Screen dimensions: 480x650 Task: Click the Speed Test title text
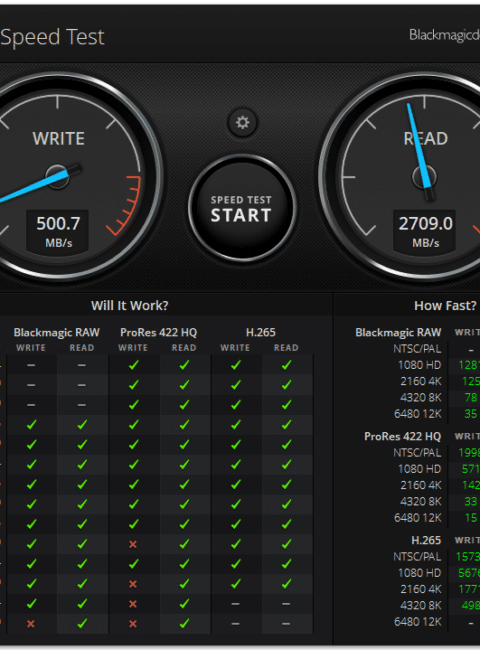pyautogui.click(x=53, y=37)
